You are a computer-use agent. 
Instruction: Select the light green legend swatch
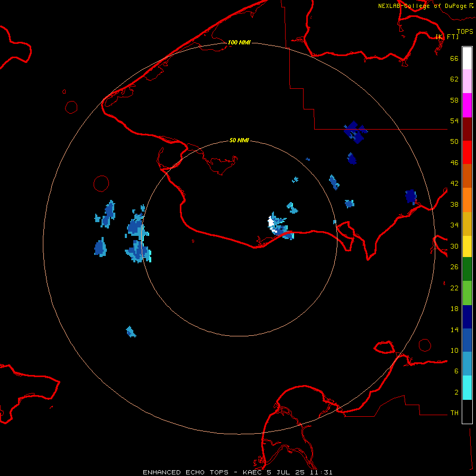467,293
